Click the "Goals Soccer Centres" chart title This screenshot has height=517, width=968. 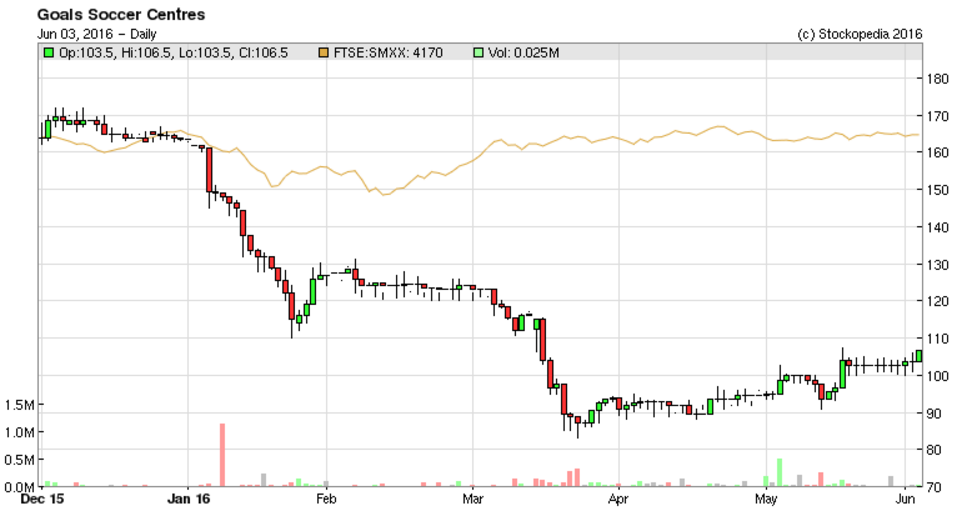tap(121, 15)
